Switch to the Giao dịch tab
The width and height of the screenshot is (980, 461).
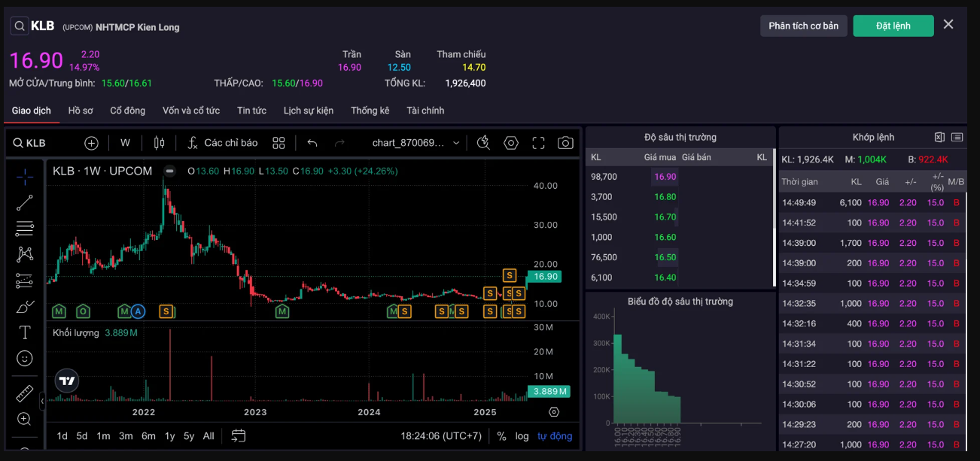[32, 111]
